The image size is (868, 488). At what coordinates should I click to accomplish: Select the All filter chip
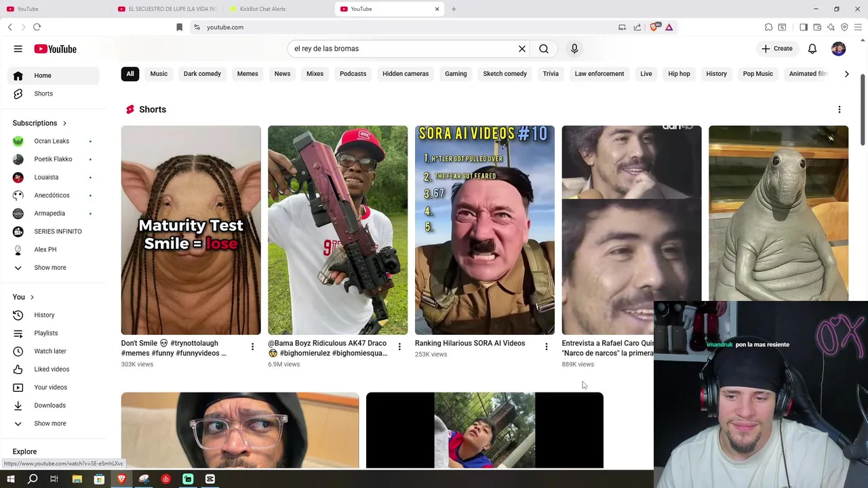(x=130, y=74)
